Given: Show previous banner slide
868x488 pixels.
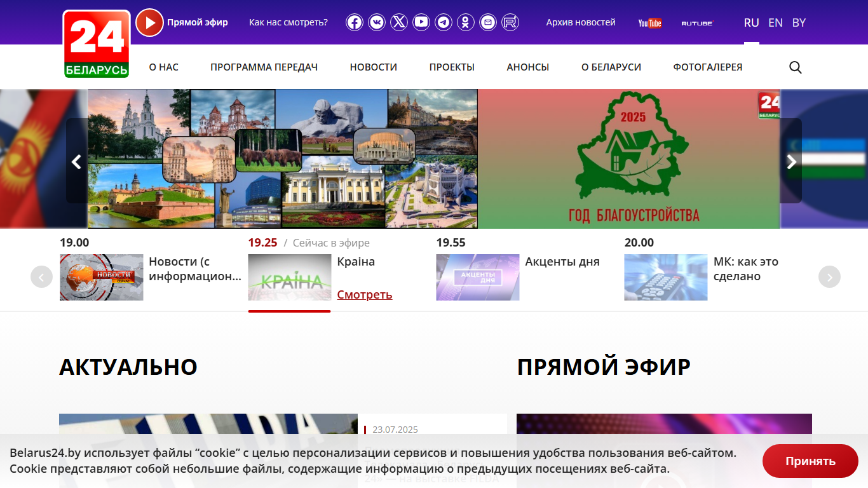Looking at the screenshot, I should [77, 161].
